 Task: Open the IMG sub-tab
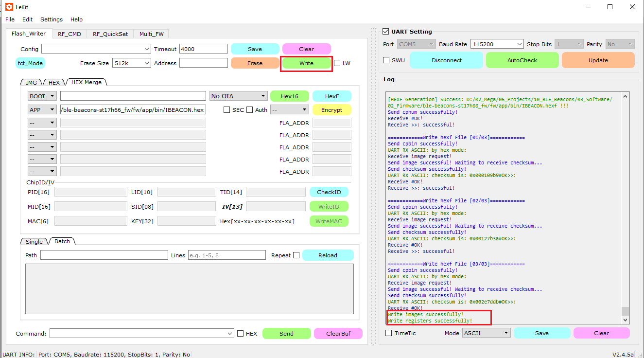(31, 83)
